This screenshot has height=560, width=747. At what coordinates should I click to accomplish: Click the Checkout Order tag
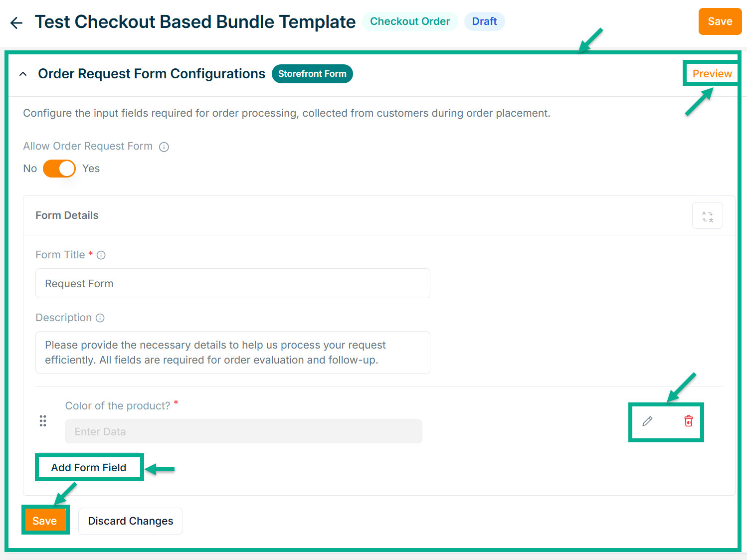pos(410,21)
